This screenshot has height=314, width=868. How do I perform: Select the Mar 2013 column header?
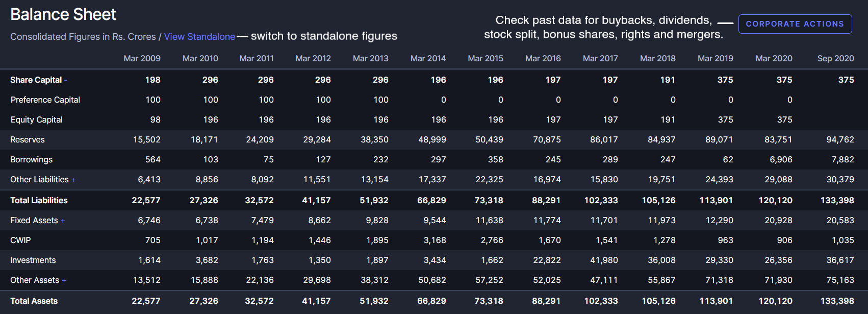[371, 58]
